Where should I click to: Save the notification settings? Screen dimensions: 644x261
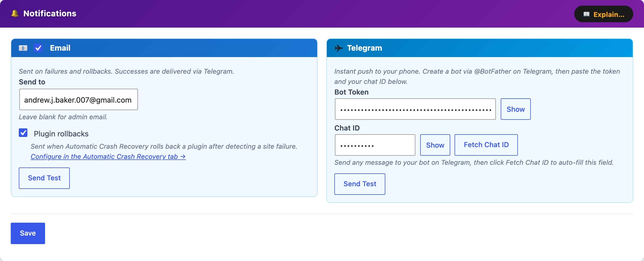click(x=28, y=233)
